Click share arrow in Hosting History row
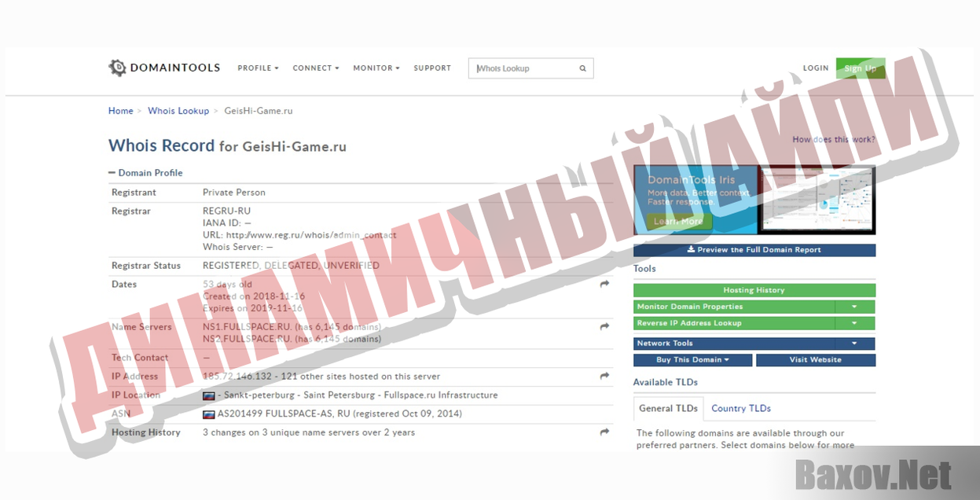The width and height of the screenshot is (980, 500). [604, 432]
